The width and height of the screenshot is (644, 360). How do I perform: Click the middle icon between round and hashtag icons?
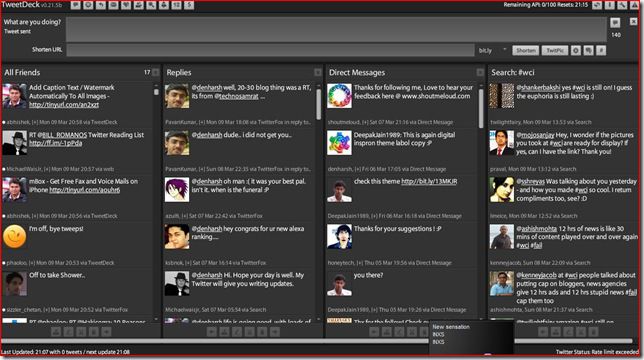(x=589, y=50)
